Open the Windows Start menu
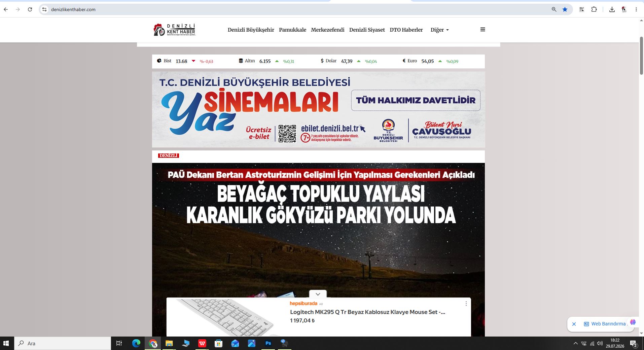The width and height of the screenshot is (644, 350). point(6,343)
